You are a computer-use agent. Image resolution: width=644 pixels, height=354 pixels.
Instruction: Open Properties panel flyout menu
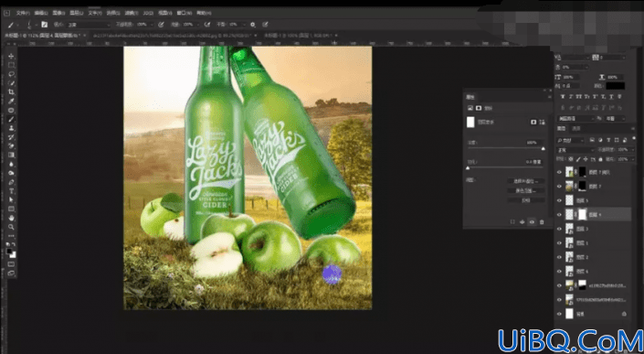(x=549, y=97)
